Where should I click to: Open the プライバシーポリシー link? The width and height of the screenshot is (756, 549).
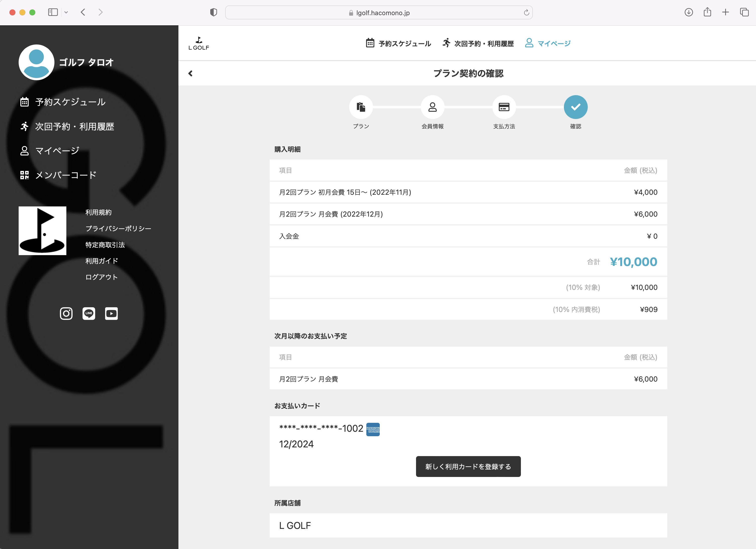(x=118, y=229)
